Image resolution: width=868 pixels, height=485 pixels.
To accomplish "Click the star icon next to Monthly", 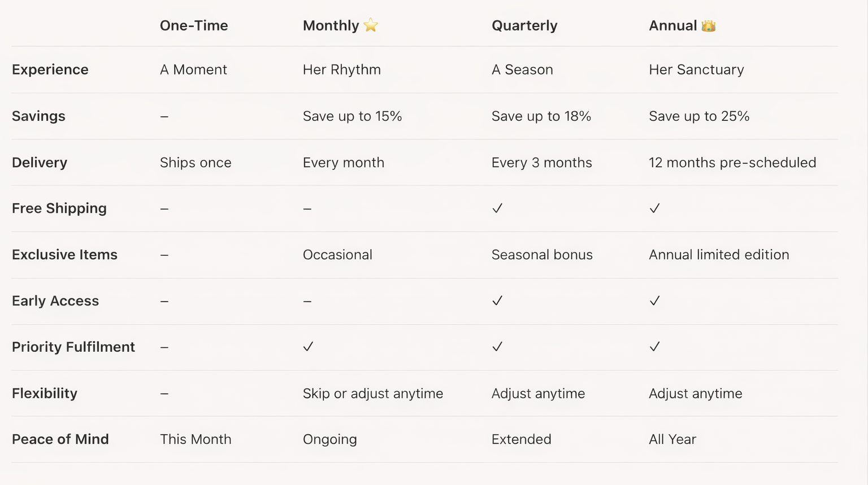I will [x=371, y=25].
